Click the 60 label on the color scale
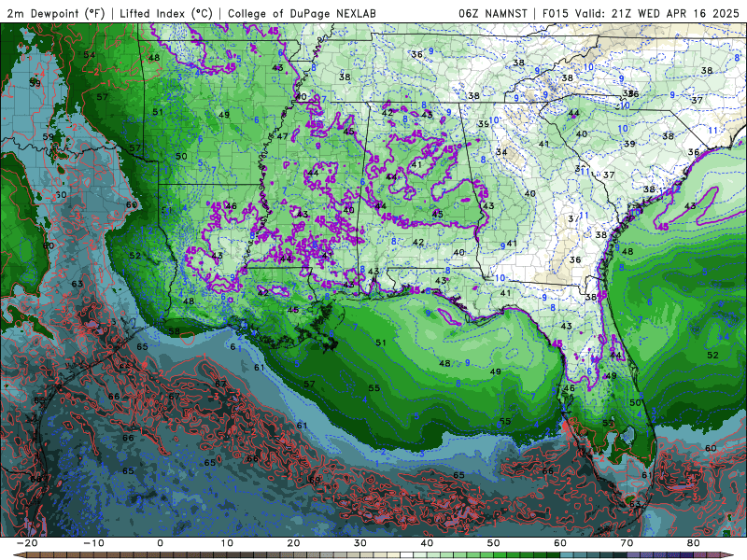Image resolution: width=747 pixels, height=560 pixels. (560, 543)
